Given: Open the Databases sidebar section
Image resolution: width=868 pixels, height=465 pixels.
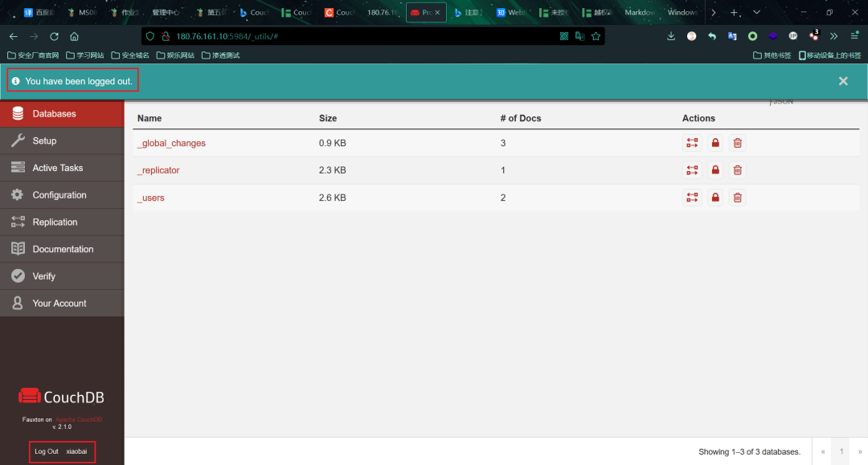Looking at the screenshot, I should (62, 114).
